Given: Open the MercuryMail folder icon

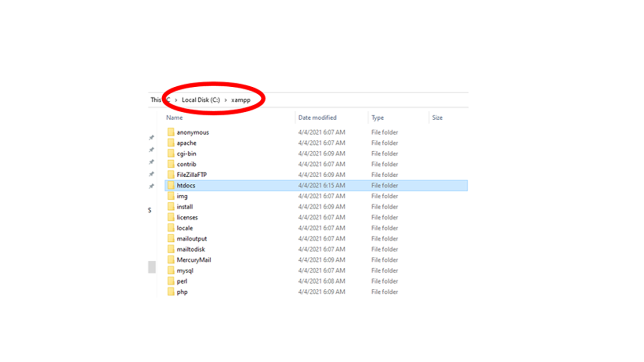Looking at the screenshot, I should click(x=172, y=259).
